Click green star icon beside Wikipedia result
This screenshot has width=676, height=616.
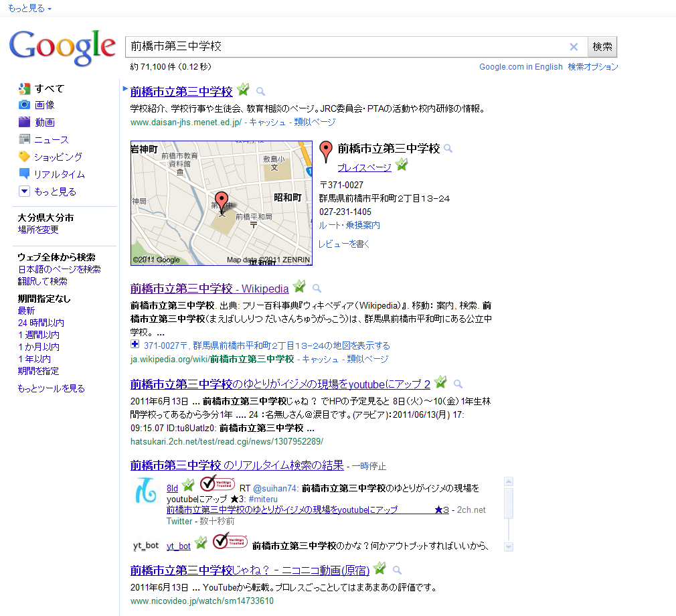click(299, 287)
